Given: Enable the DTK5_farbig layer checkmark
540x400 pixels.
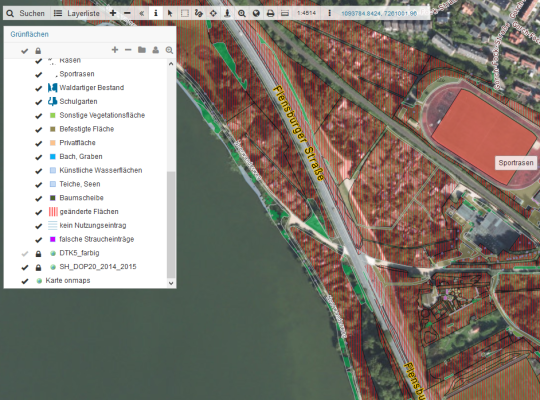Looking at the screenshot, I should pos(24,254).
